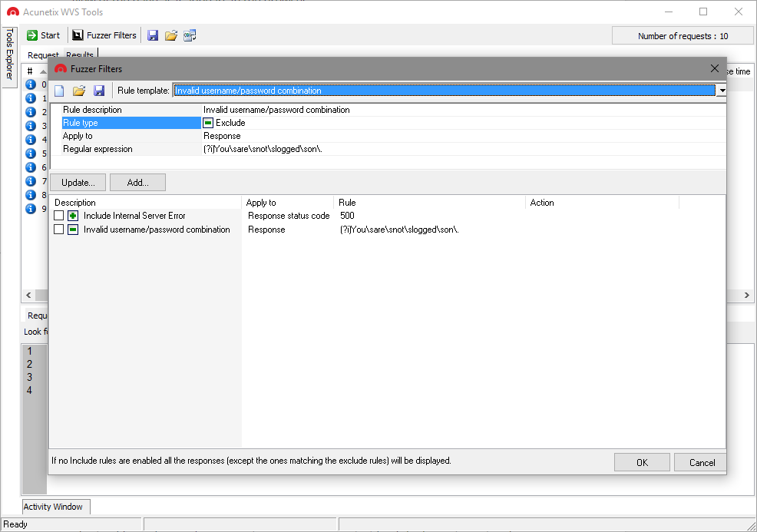
Task: Click Response status code cell in rules list
Action: tap(289, 216)
